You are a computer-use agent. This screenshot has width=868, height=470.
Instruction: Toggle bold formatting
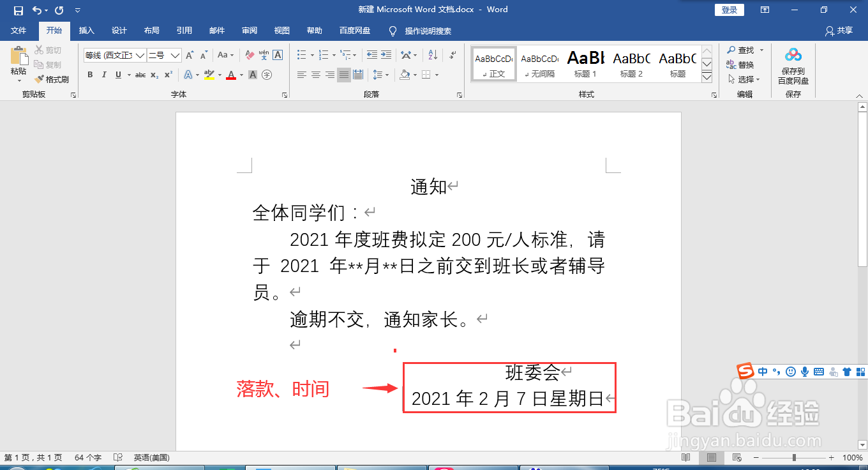90,75
